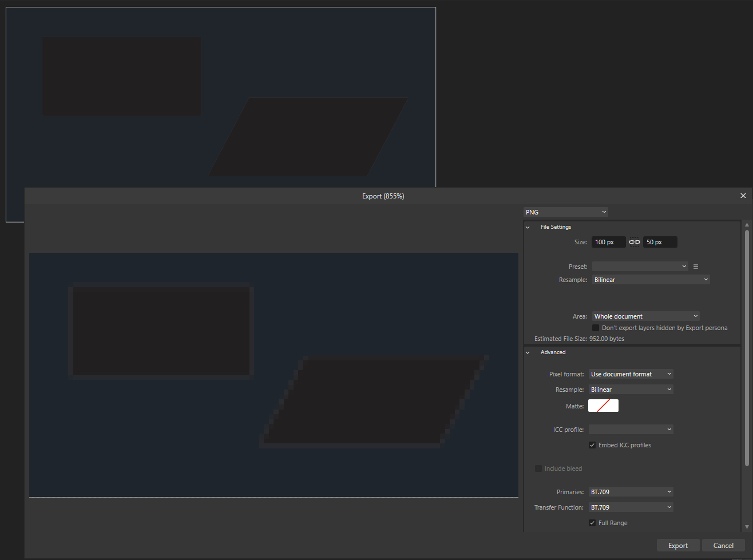This screenshot has height=560, width=753.
Task: Click the scrollbar on the settings panel
Action: 747,372
